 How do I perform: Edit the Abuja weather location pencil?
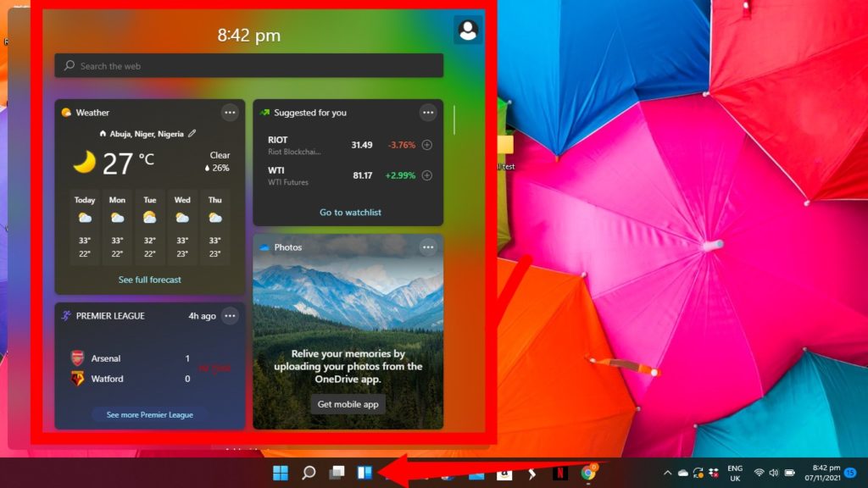192,133
